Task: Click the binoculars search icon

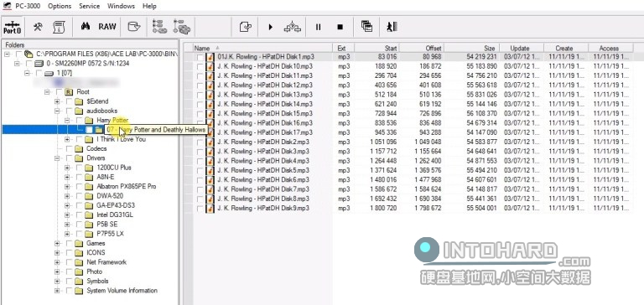Action: click(86, 27)
